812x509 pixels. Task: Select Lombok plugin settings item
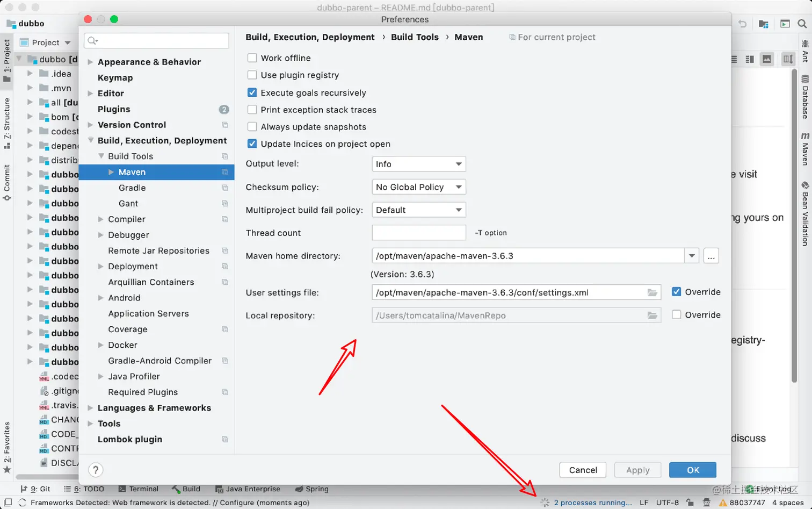click(x=129, y=439)
